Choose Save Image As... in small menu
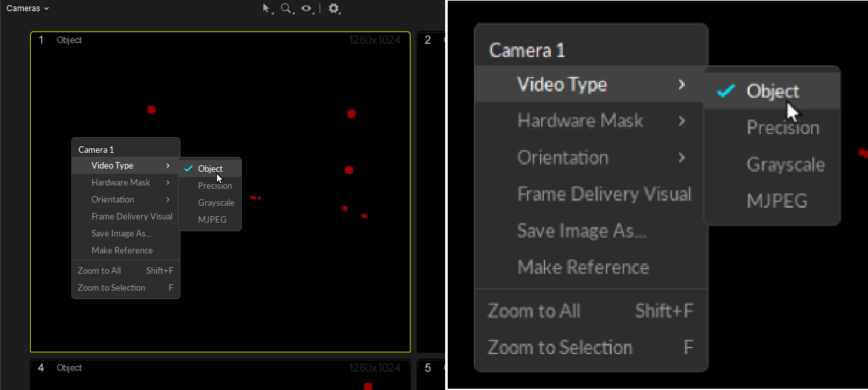This screenshot has height=390, width=868. point(121,233)
